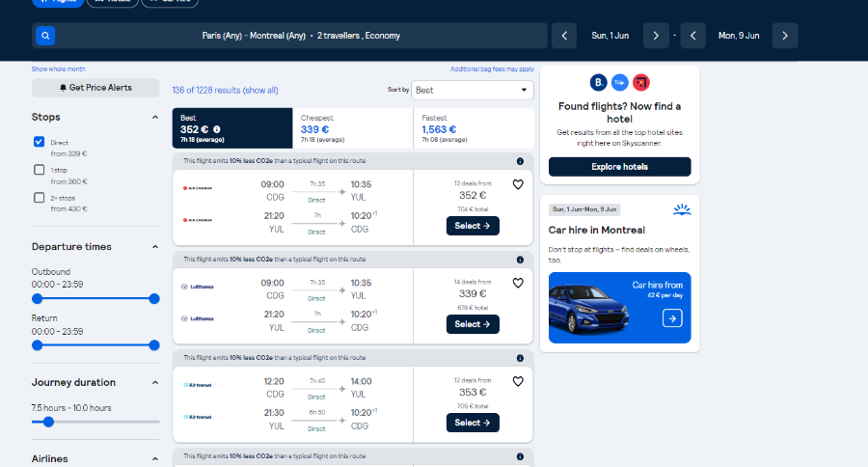Open emissions info icon above Lufthansa flight
Image resolution: width=868 pixels, height=467 pixels.
click(520, 260)
